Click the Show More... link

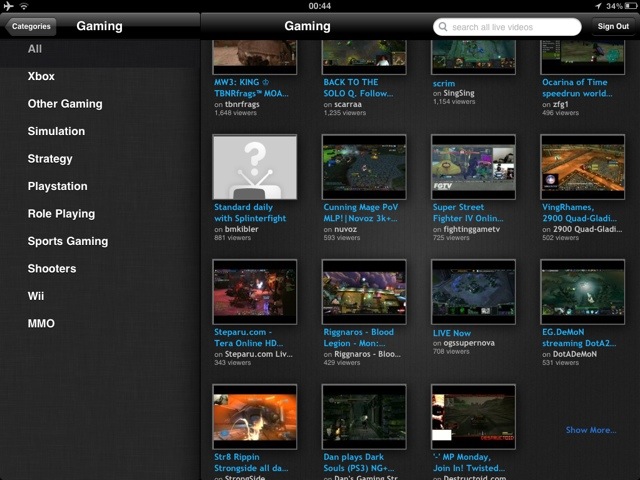point(591,430)
